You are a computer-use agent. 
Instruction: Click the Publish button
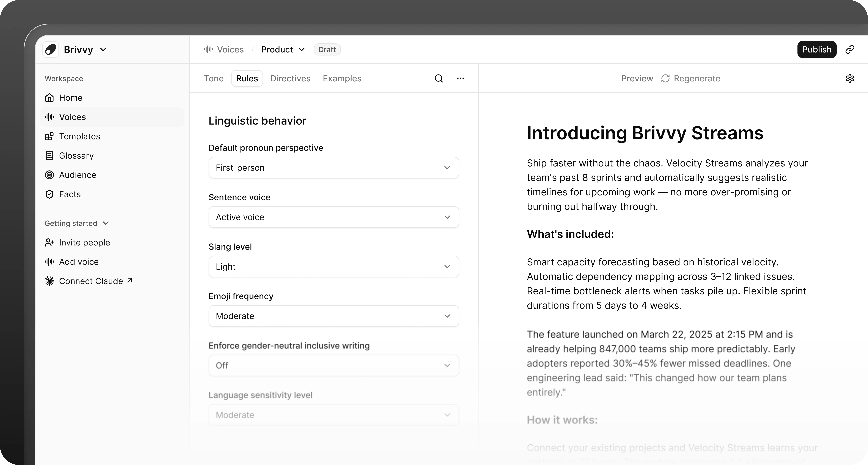(816, 50)
